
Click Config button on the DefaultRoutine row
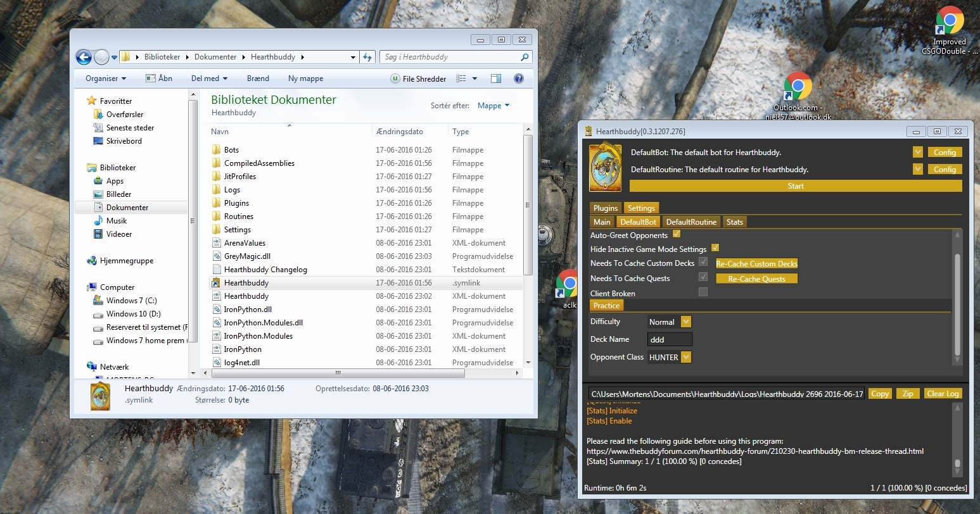(x=945, y=169)
